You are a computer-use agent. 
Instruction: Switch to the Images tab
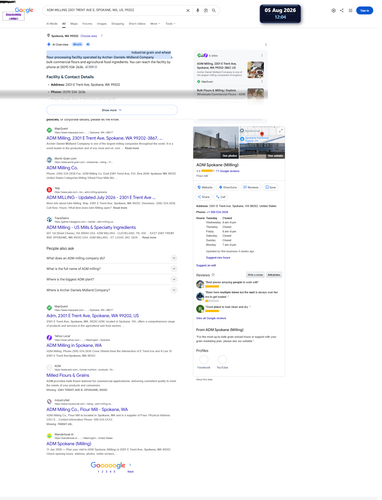tap(102, 24)
